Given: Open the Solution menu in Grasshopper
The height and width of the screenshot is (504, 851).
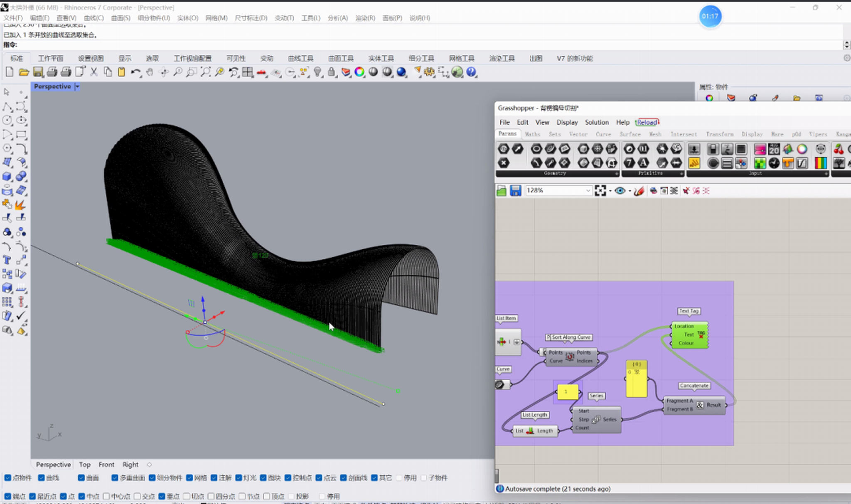Looking at the screenshot, I should coord(596,122).
